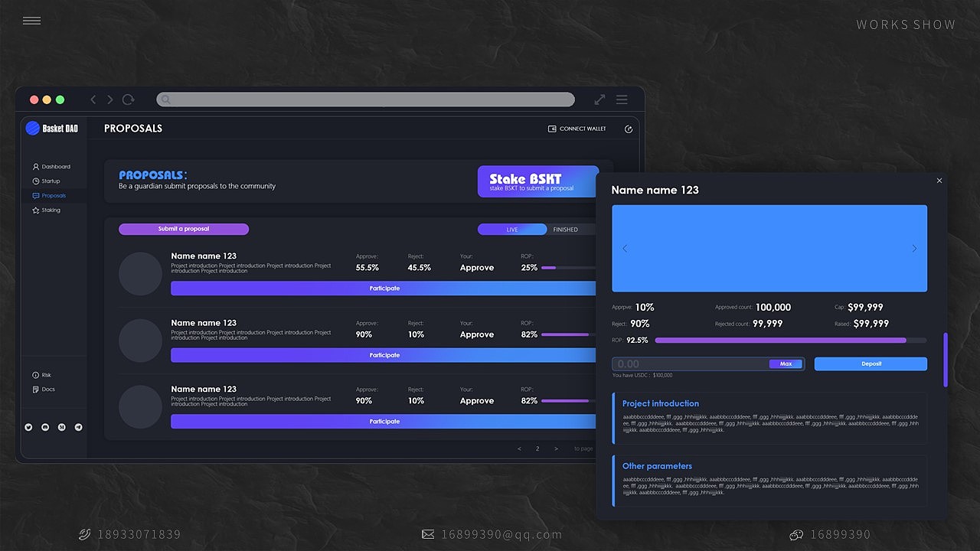Screen dimensions: 980x551
Task: Click the circular icon right of CONNECT WALLET
Action: (629, 129)
